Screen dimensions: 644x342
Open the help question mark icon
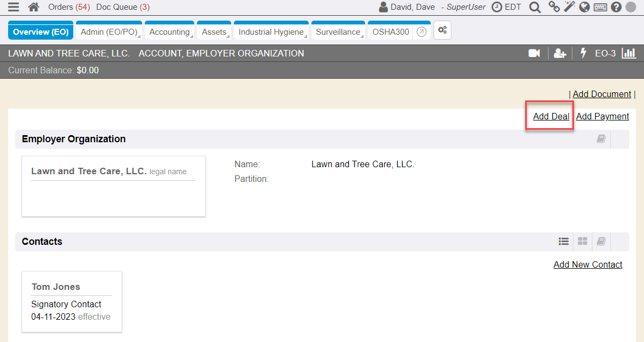616,7
